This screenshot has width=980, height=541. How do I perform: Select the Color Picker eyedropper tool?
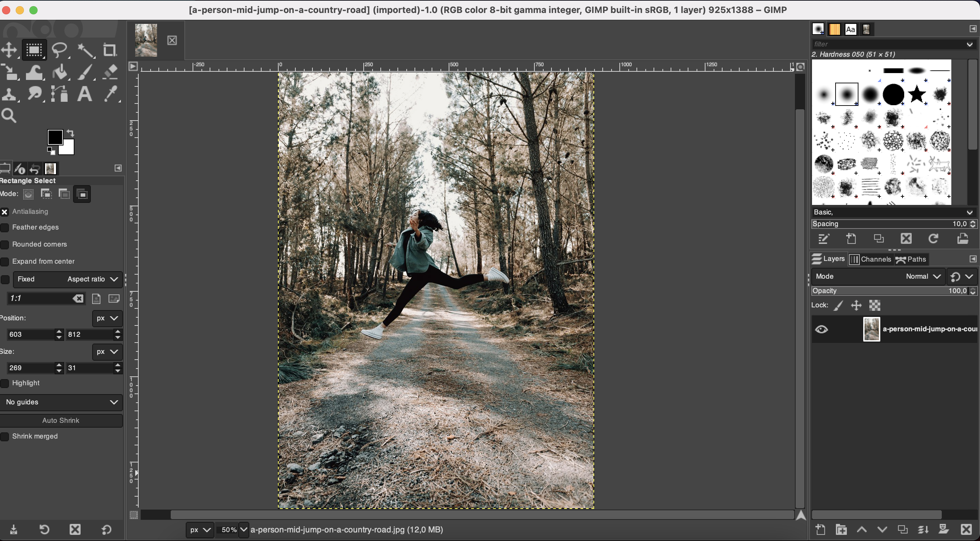111,94
